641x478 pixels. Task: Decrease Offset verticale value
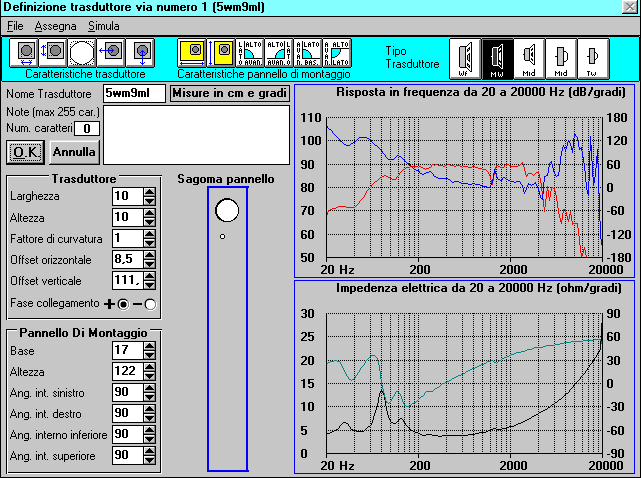coord(150,285)
